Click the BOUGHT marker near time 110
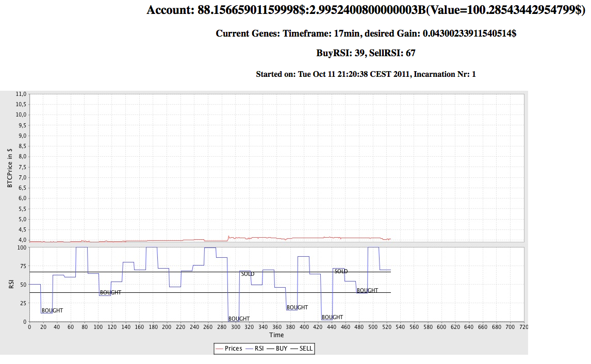This screenshot has width=591, height=364. (x=110, y=292)
